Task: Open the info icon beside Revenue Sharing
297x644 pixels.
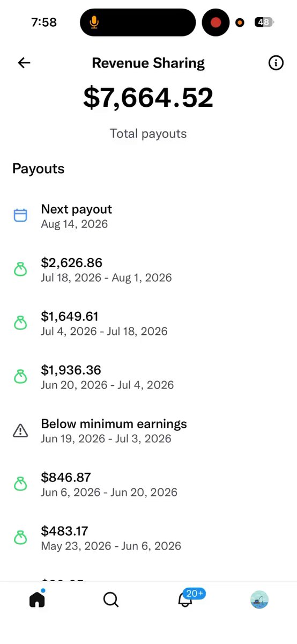Action: pos(276,63)
